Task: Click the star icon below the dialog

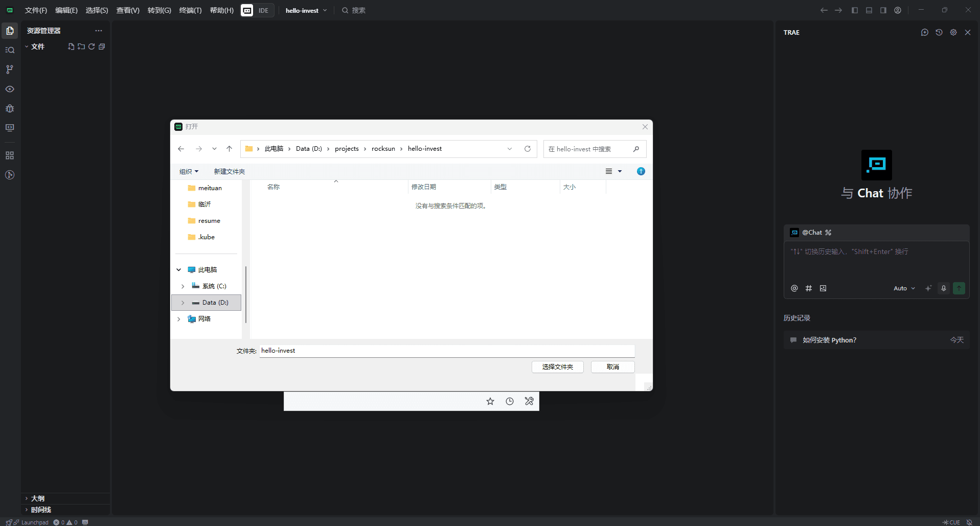Action: pyautogui.click(x=490, y=401)
